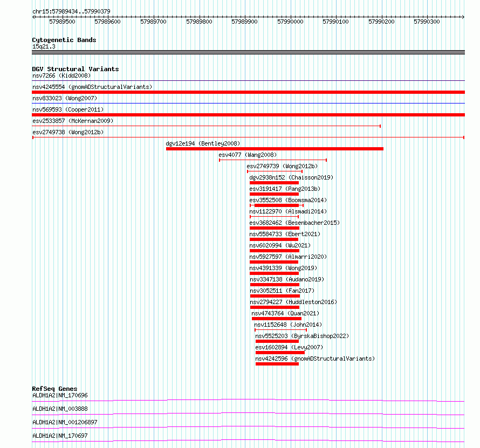
Task: Click esv2749739 (Wong2012b) label
Action: tap(282, 166)
